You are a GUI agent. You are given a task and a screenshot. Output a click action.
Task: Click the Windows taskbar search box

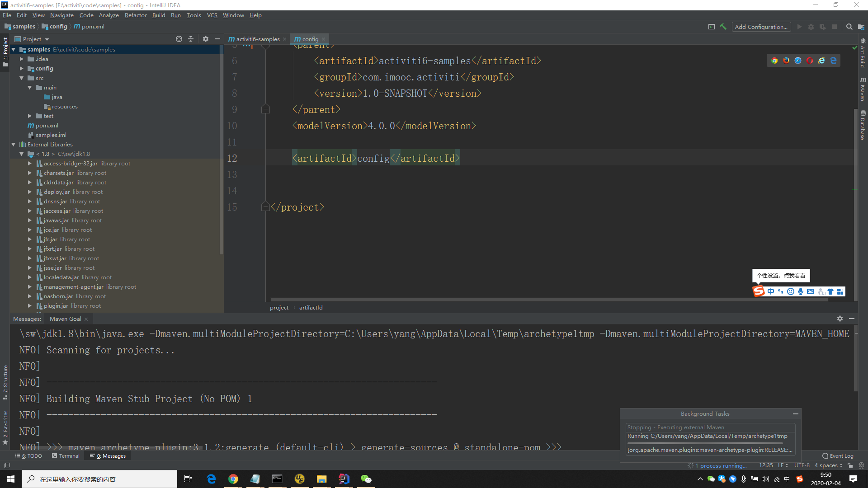pos(99,479)
